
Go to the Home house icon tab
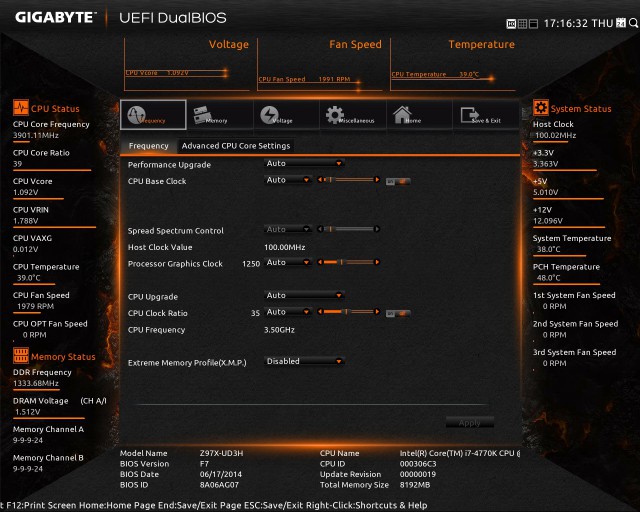click(x=419, y=115)
